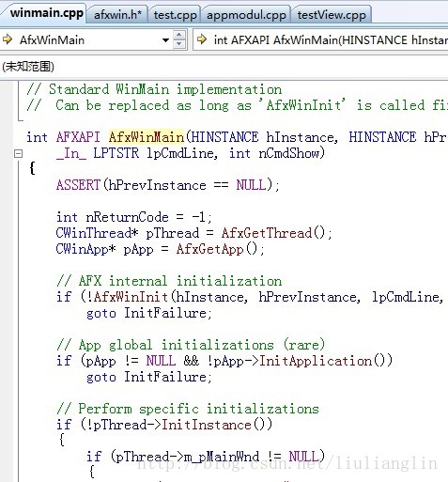Click first goto InitFailure statement
The height and width of the screenshot is (482, 448).
click(149, 313)
